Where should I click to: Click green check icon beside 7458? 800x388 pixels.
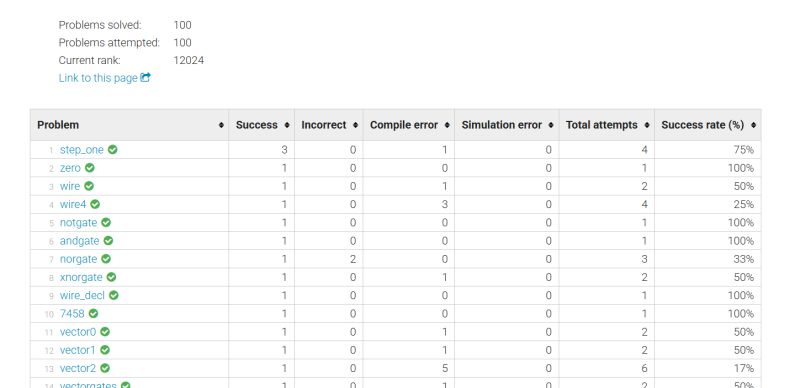[93, 313]
